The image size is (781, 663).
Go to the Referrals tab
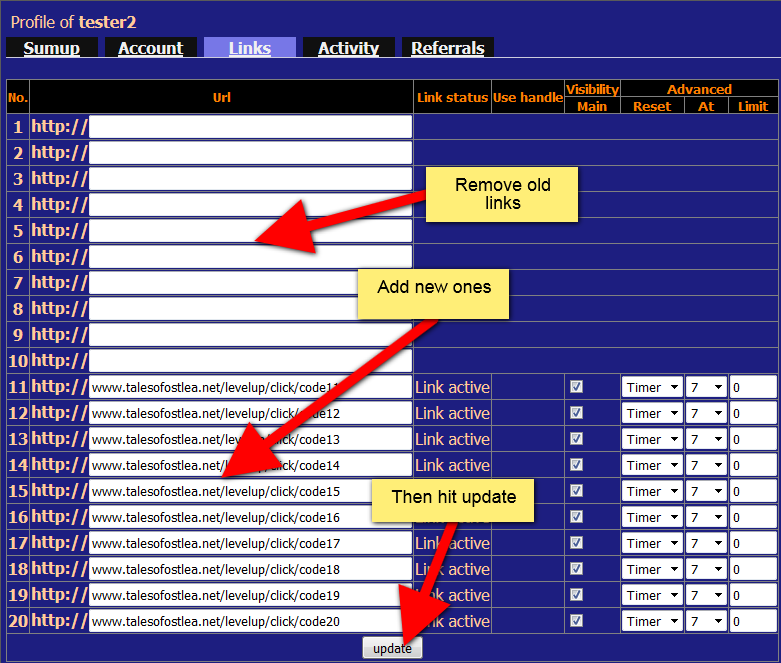(447, 48)
